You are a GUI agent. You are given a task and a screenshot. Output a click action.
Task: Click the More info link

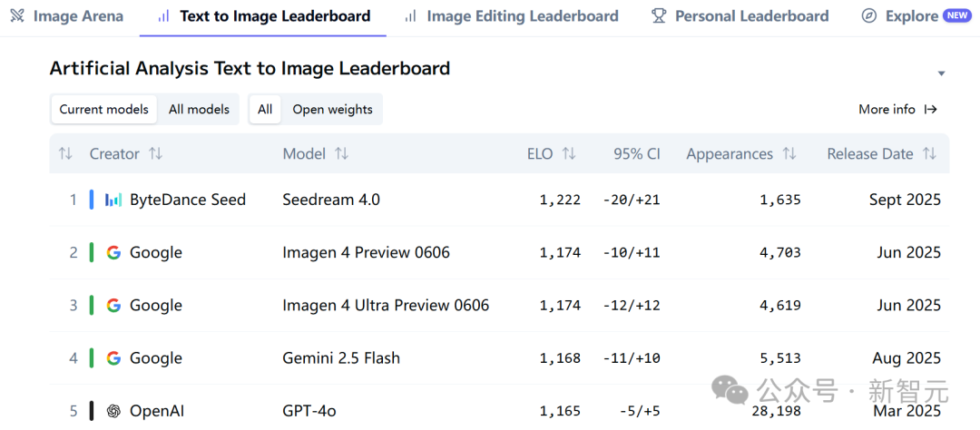tap(898, 110)
